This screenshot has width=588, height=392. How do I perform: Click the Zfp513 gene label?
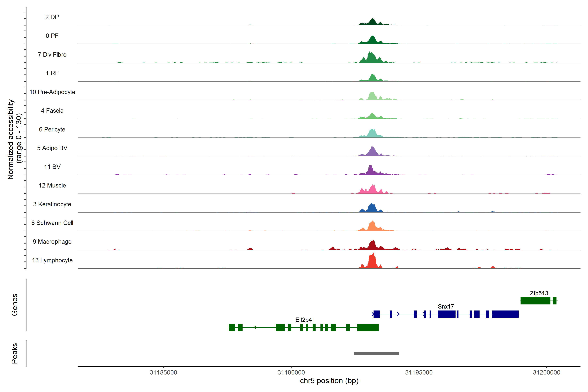point(539,293)
